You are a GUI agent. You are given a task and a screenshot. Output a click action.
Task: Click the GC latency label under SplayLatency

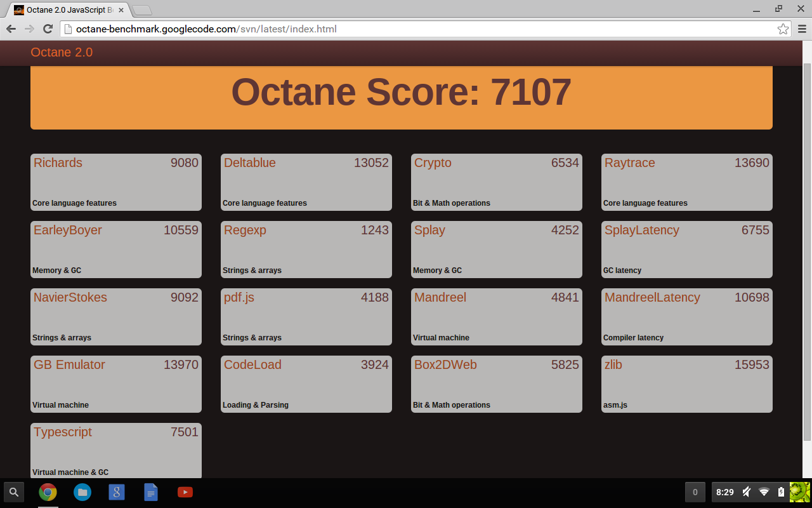[x=622, y=271]
